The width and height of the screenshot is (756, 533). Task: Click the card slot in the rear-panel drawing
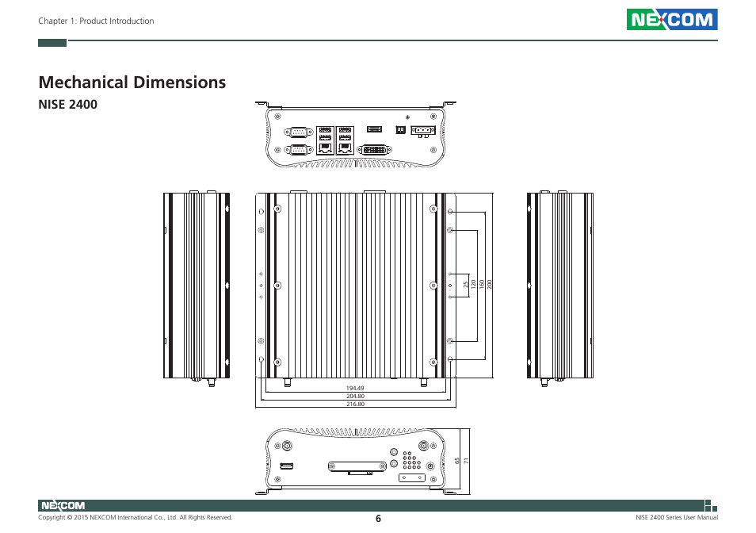point(357,466)
